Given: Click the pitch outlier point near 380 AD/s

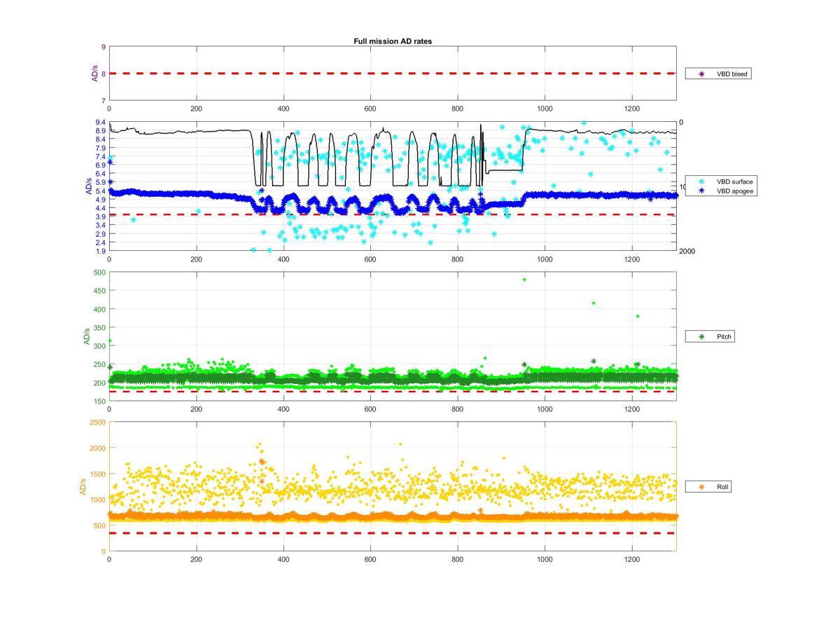Looking at the screenshot, I should (x=637, y=316).
